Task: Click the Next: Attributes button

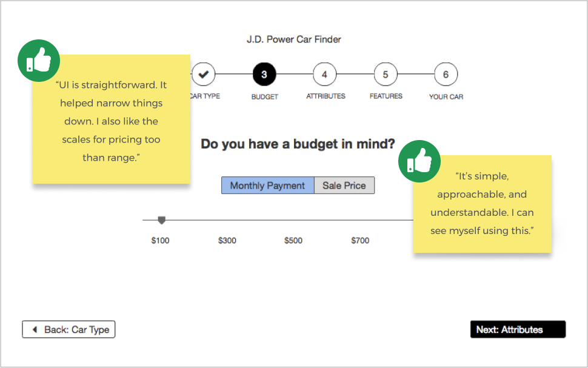Action: [518, 329]
